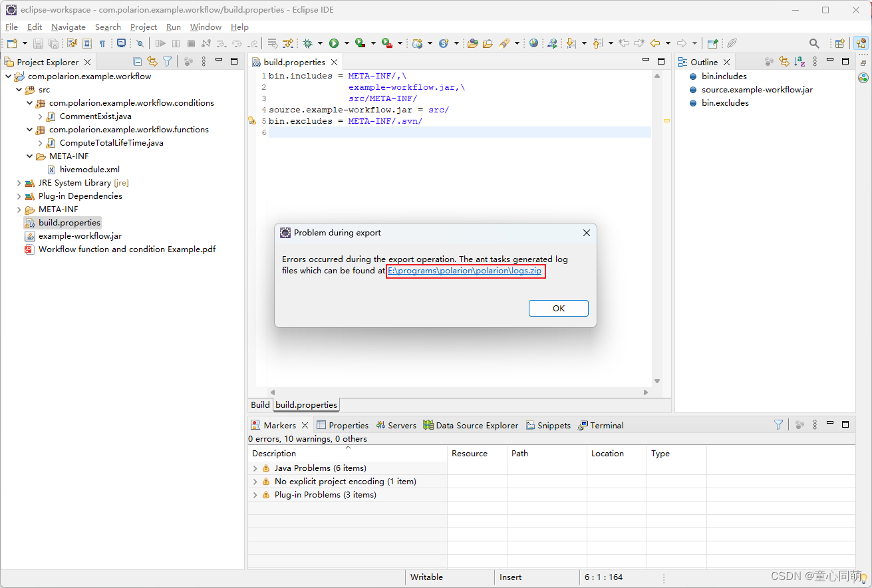Screen dimensions: 872x588
Task: Click the Step Return debug icon
Action: [253, 43]
